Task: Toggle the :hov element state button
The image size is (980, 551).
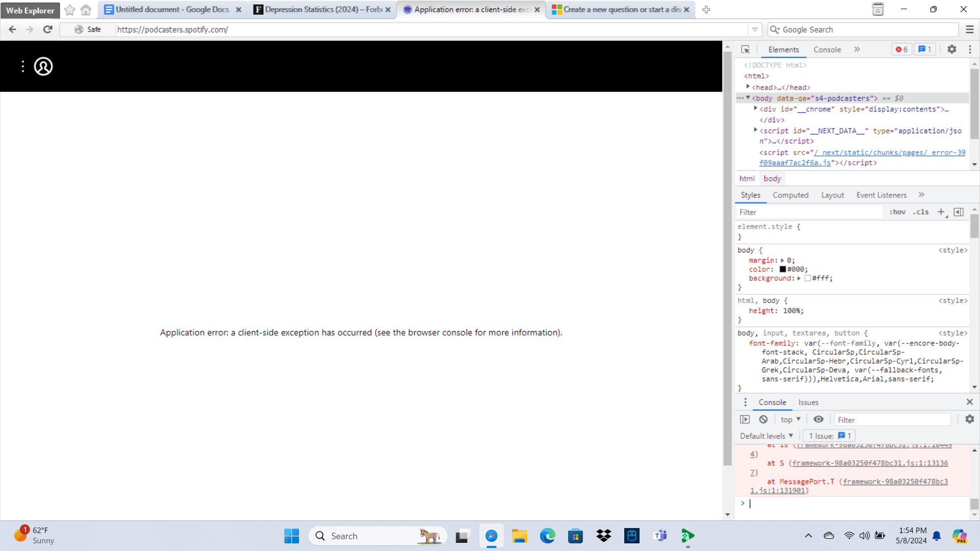Action: click(897, 212)
